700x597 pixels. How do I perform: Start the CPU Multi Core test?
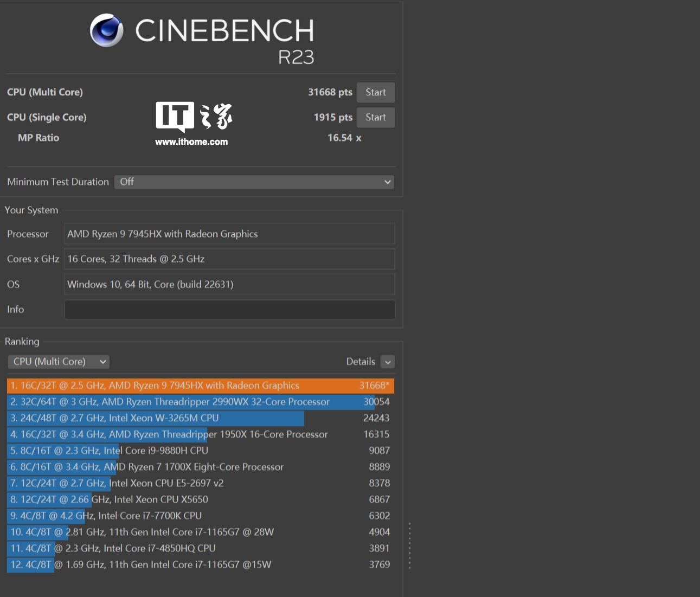(375, 92)
